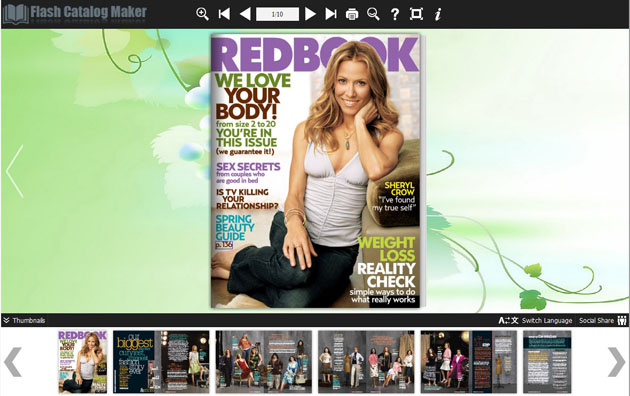Click the page number field 1/10
This screenshot has width=630, height=396.
(277, 14)
